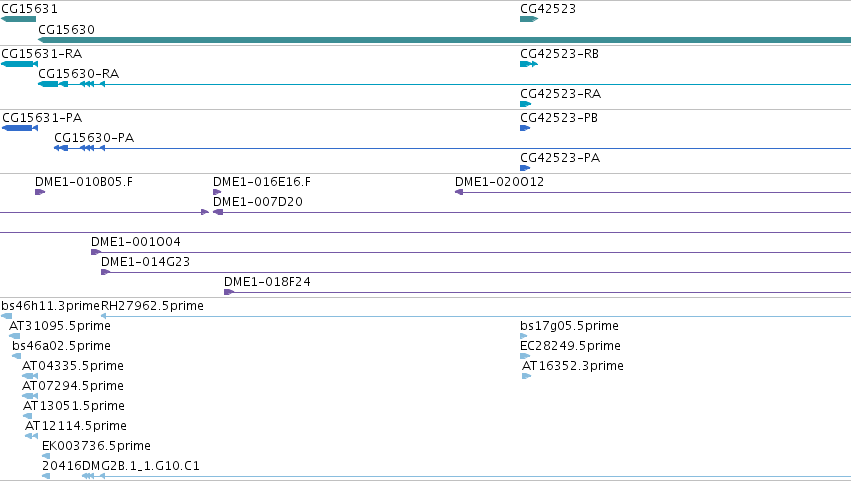This screenshot has height=481, width=851.
Task: Click the DME1-007D20 purple glyph
Action: click(x=218, y=212)
